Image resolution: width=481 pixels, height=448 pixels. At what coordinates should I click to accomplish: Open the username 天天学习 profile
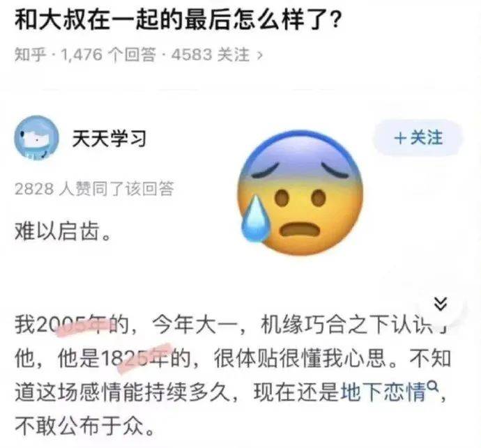click(109, 138)
